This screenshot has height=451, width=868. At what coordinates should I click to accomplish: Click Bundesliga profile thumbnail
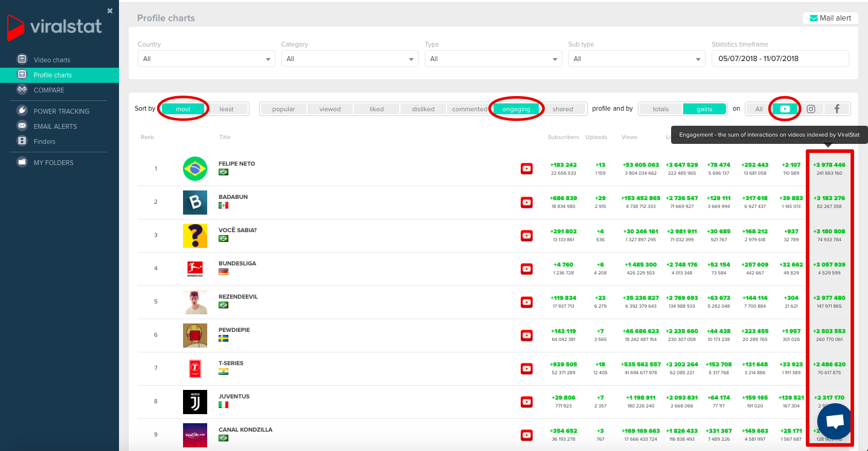(195, 268)
